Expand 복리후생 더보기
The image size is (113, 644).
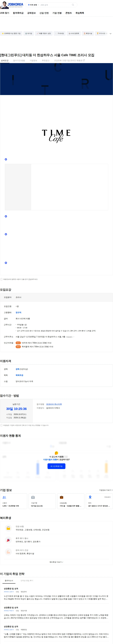56,562
